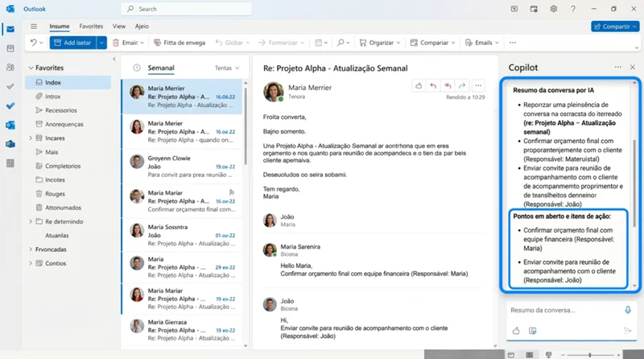This screenshot has height=359, width=644.
Task: Switch to the Ajeio ribbon tab
Action: coord(142,27)
